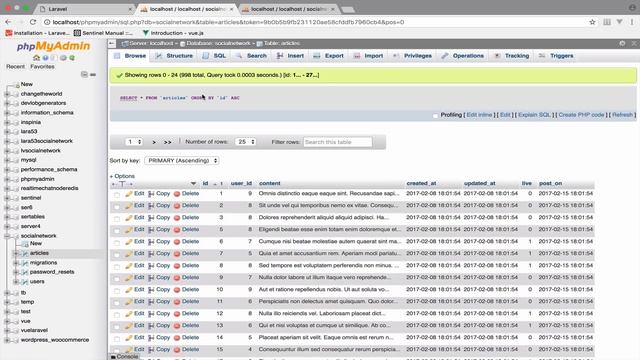This screenshot has height=360, width=640.
Task: Click the red Delete icon for row 13
Action: click(x=177, y=326)
